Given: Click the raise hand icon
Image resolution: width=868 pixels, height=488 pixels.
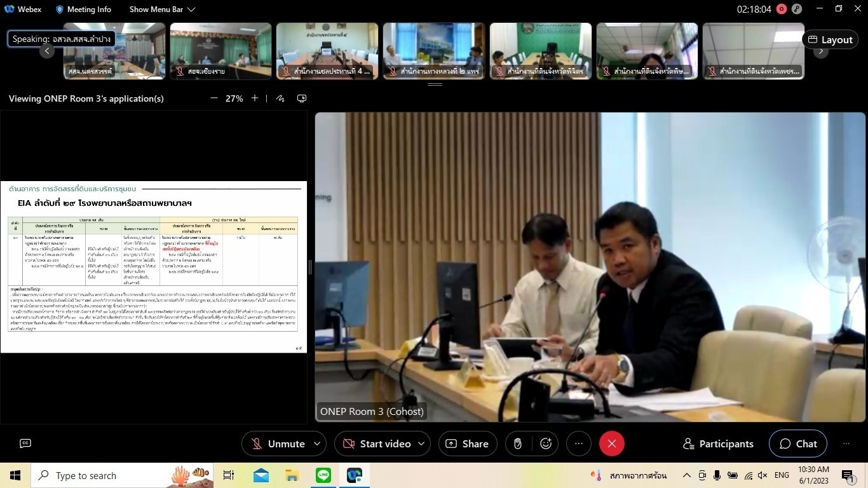Looking at the screenshot, I should 518,444.
